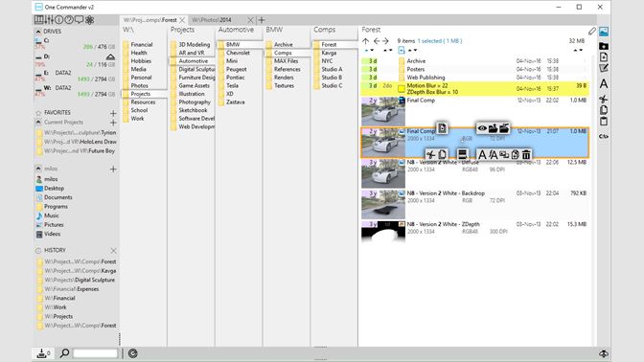Add a folder to Current Projects group
644x362 pixels.
pos(113,123)
